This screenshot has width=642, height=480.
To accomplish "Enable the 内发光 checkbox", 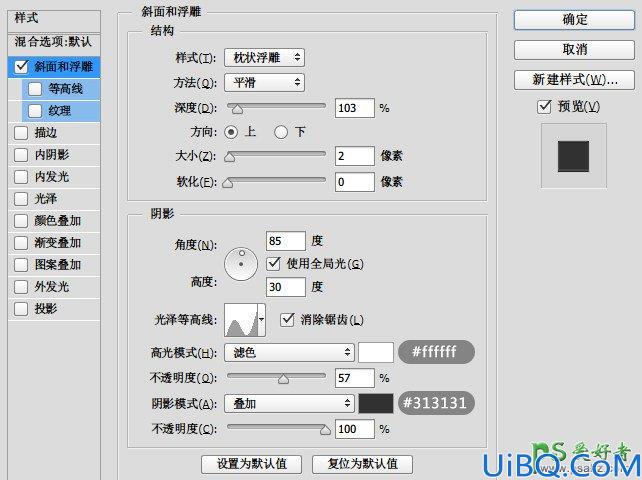I will (21, 177).
